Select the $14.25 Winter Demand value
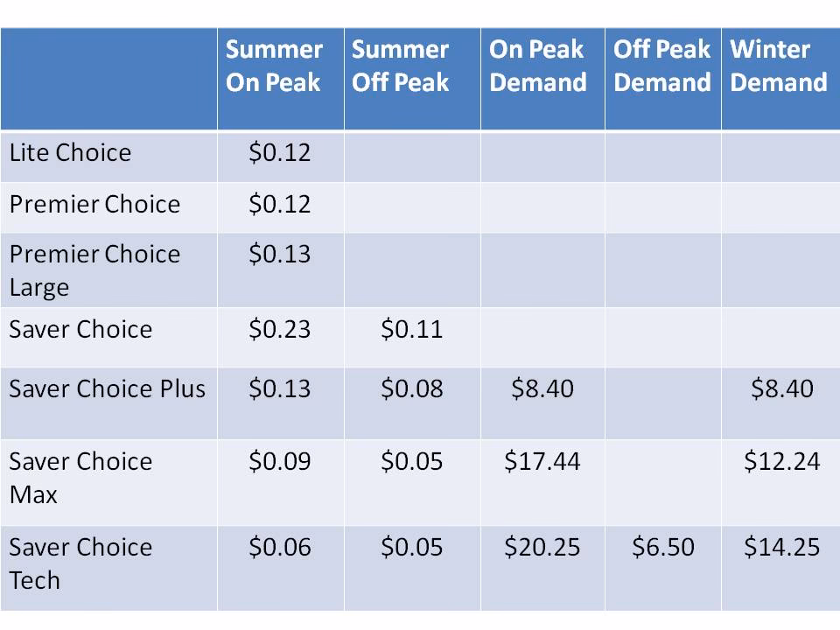The height and width of the screenshot is (630, 840). (781, 547)
